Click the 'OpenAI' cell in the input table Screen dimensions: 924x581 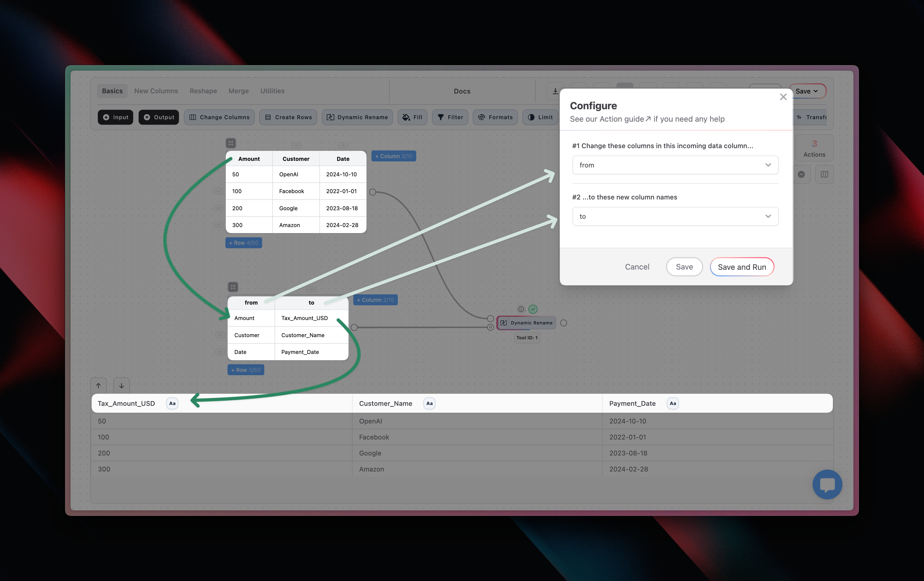296,174
